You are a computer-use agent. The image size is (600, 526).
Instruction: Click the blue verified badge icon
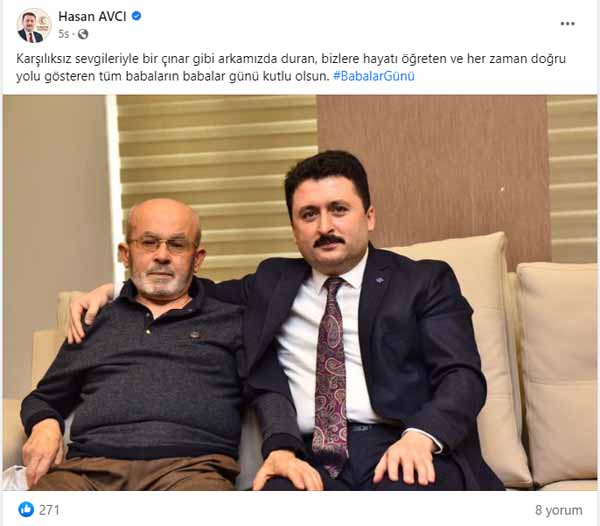[136, 16]
